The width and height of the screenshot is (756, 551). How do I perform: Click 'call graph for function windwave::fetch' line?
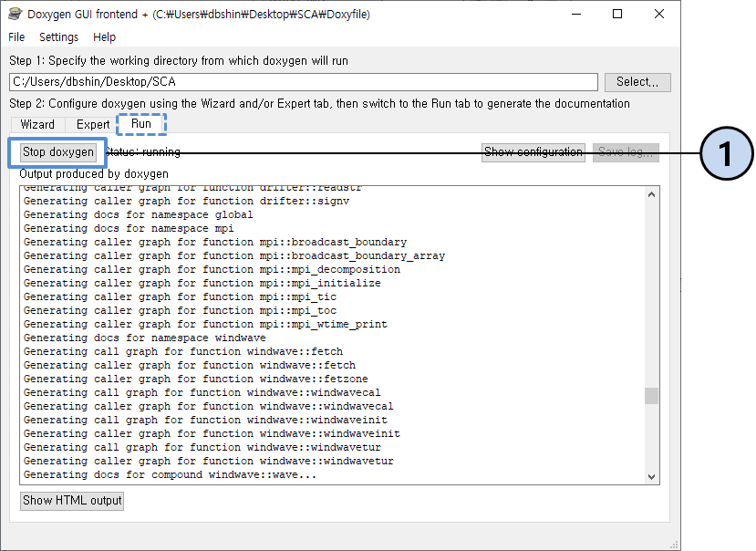[183, 351]
